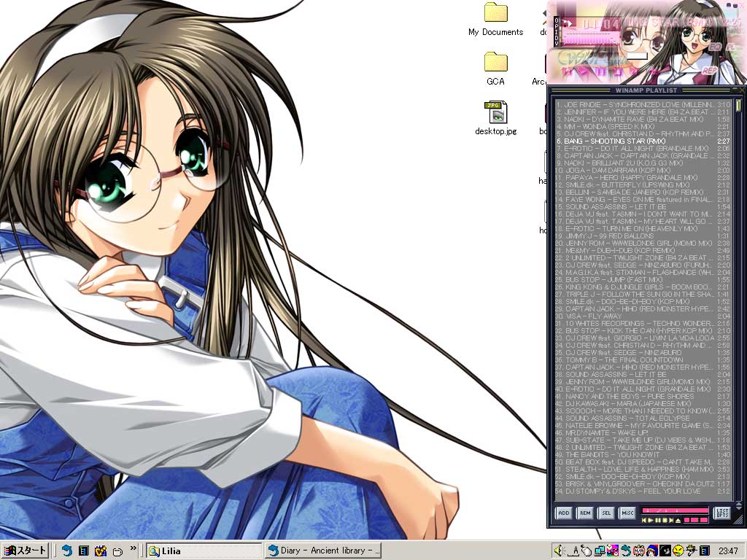The width and height of the screenshot is (747, 560).
Task: Click the WINAMP PLAYLIST title bar
Action: point(646,90)
